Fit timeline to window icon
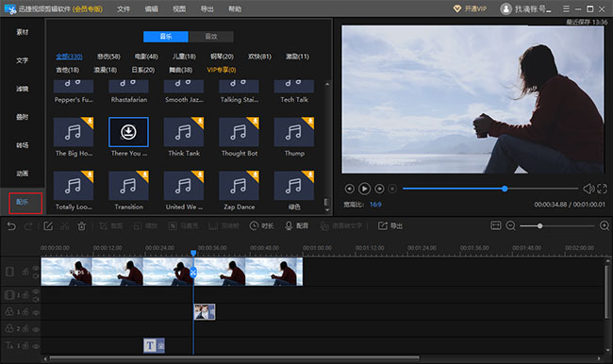Viewport: 613px width, 364px height. 496,225
